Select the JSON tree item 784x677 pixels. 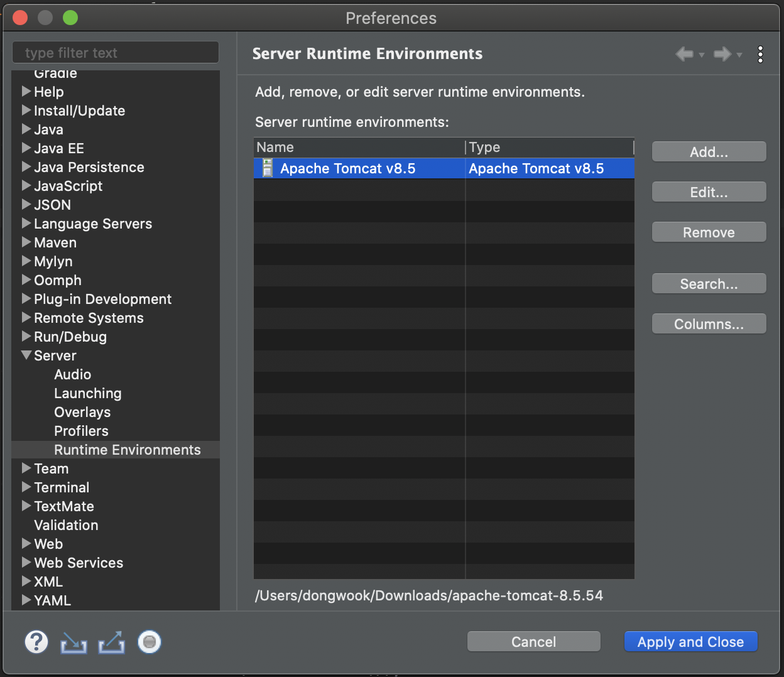point(52,205)
